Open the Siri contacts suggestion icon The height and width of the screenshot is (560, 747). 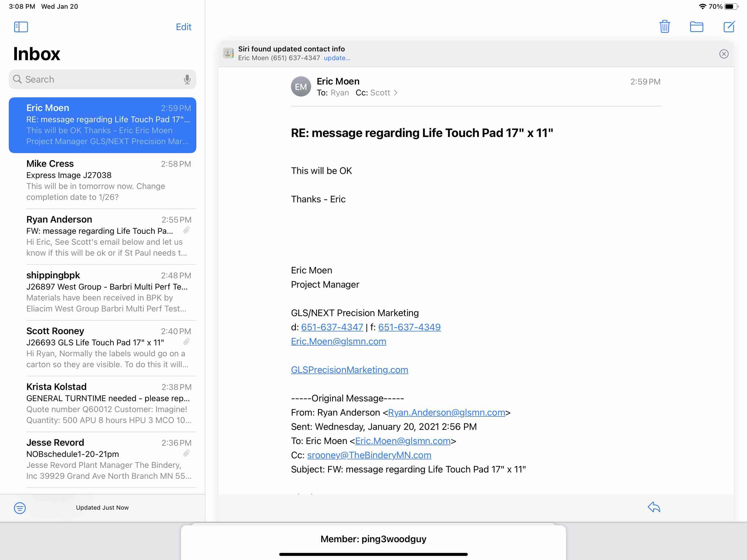(x=228, y=53)
